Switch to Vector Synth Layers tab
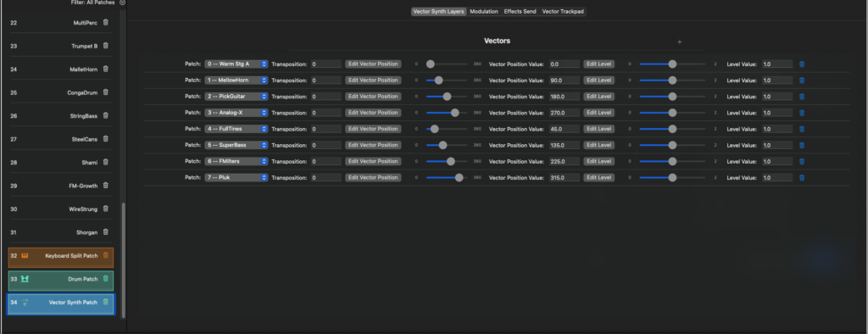 (438, 12)
